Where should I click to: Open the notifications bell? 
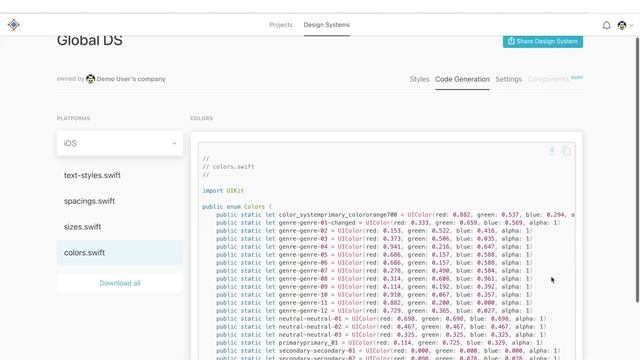tap(607, 25)
